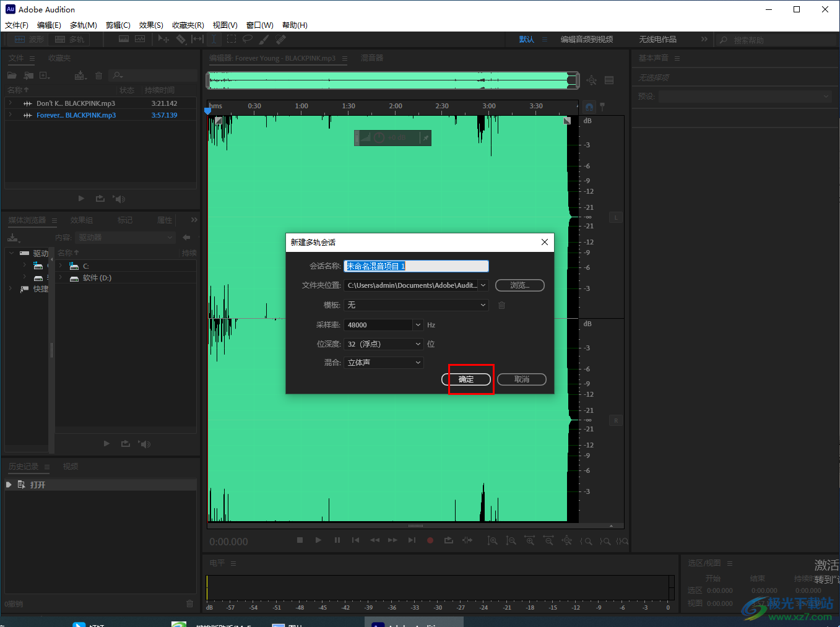Expand the 软件 (D:) drive
This screenshot has width=840, height=627.
[x=61, y=278]
